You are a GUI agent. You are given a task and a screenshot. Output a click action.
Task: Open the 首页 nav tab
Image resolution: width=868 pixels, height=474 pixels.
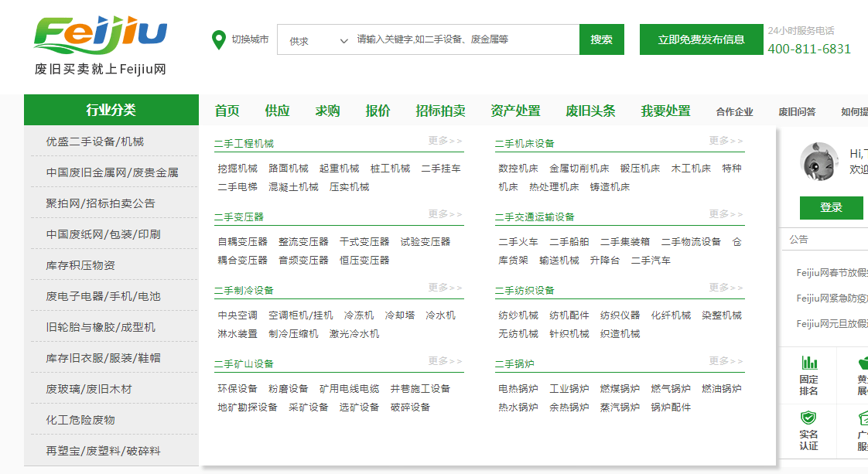(x=227, y=111)
